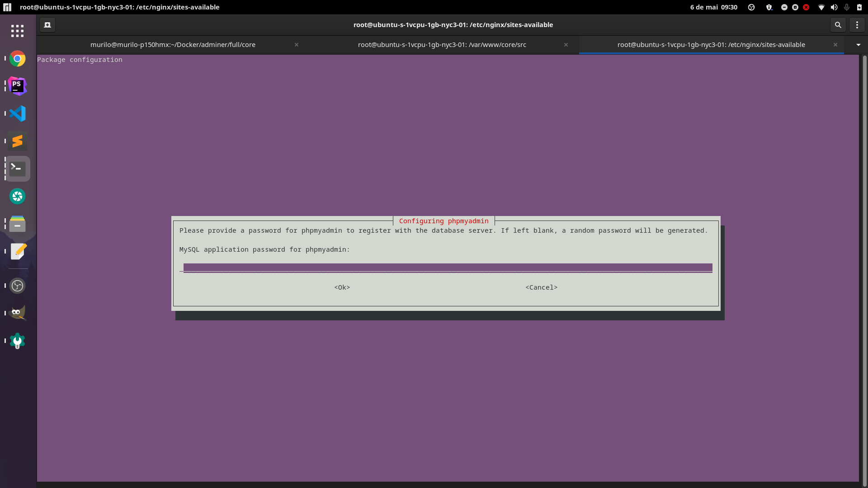Click the OBS tray icon in top bar

751,7
